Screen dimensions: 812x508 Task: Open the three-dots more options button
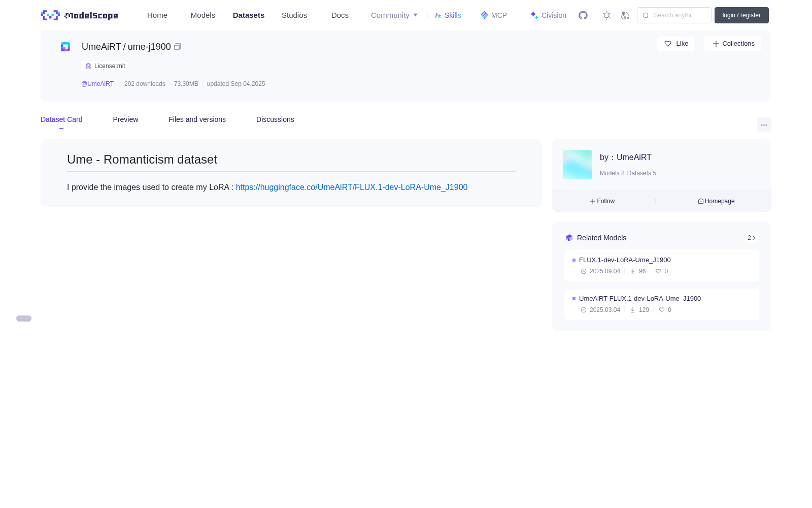764,125
